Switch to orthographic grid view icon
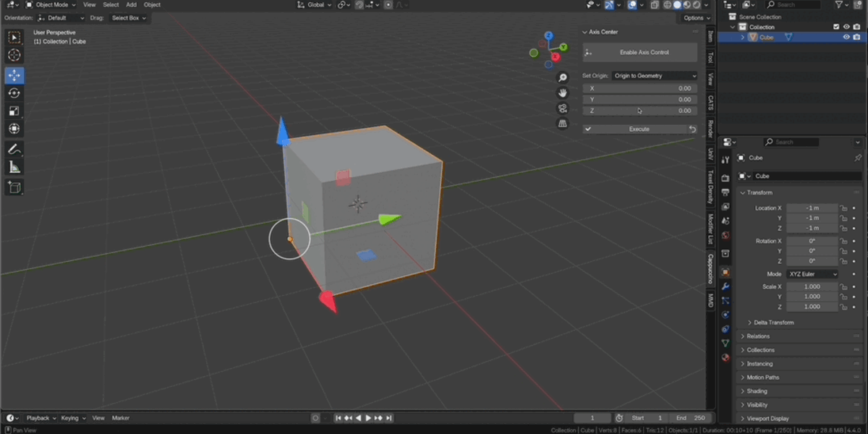868x434 pixels. 563,124
